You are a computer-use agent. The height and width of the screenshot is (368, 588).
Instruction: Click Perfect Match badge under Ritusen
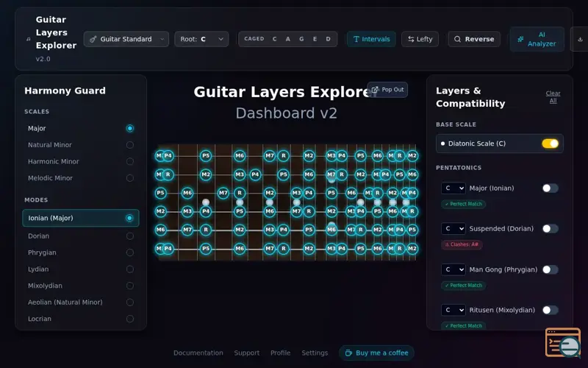tap(464, 325)
